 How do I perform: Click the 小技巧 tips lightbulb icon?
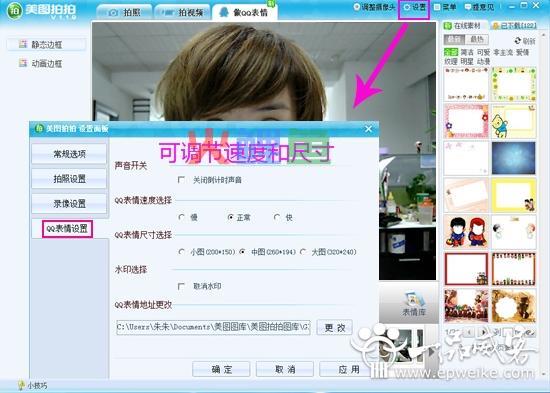tap(21, 385)
